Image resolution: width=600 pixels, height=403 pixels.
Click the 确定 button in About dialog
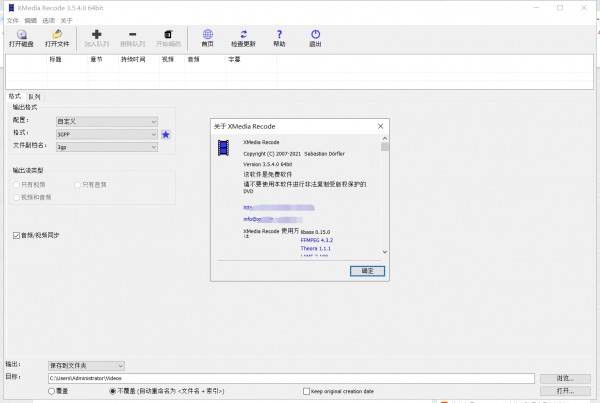pyautogui.click(x=367, y=271)
